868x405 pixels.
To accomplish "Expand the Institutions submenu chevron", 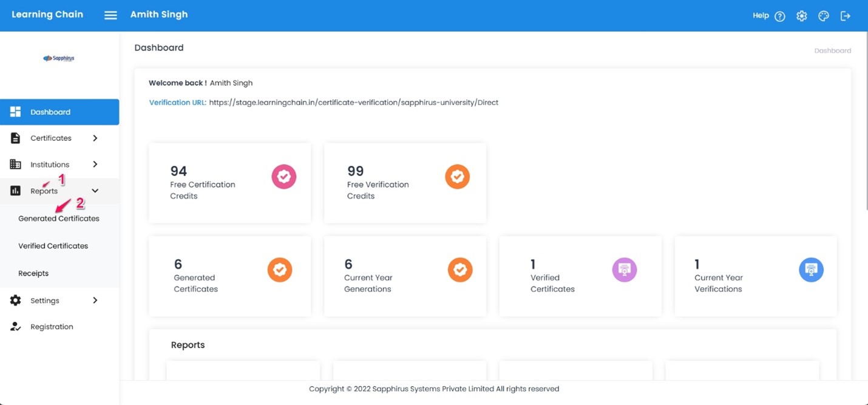I will (x=95, y=165).
